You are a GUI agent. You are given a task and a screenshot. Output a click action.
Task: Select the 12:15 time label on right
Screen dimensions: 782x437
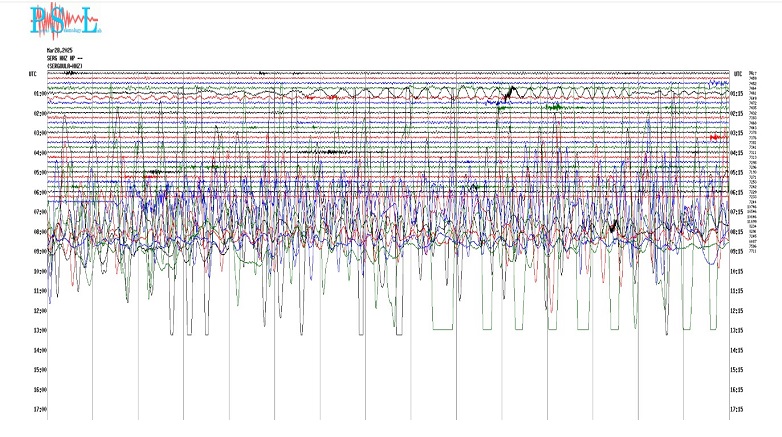point(736,311)
